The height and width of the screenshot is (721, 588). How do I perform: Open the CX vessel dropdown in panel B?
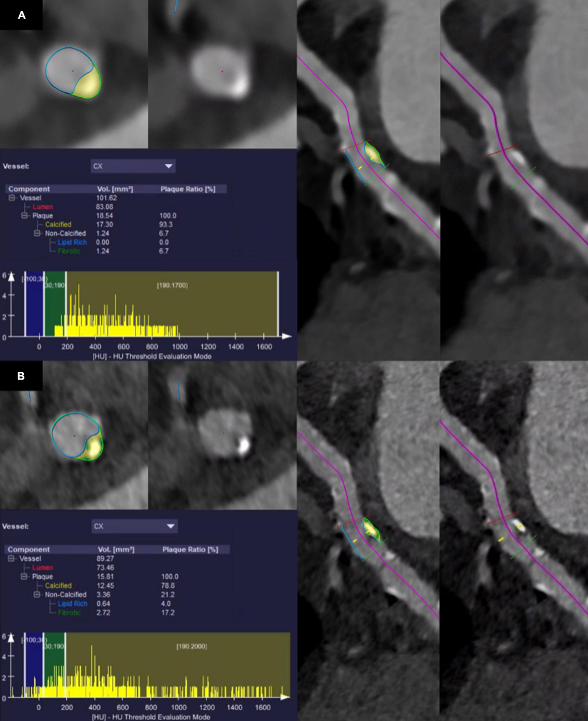[171, 526]
